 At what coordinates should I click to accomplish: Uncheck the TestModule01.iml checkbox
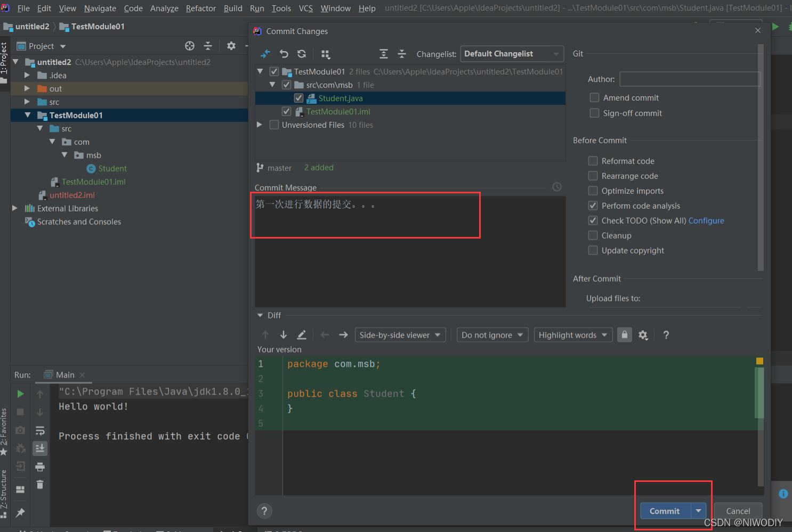(286, 111)
